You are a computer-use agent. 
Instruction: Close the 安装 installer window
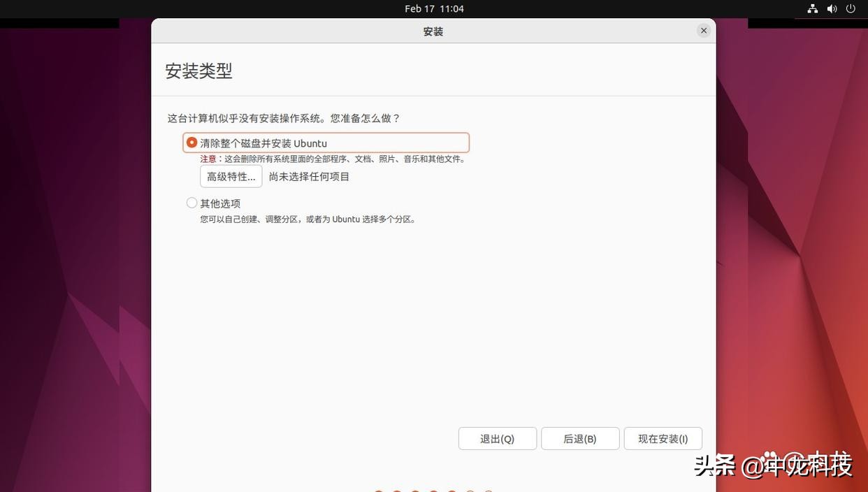point(702,29)
